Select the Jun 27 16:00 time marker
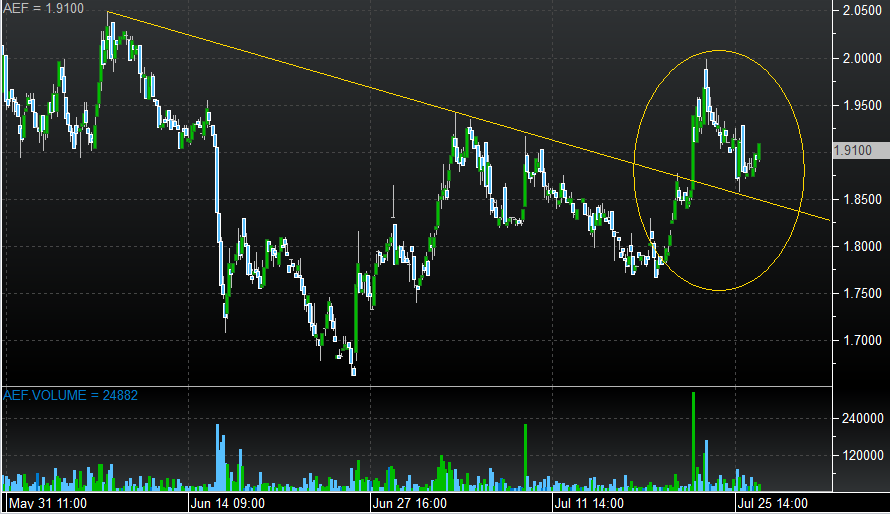 coord(411,503)
